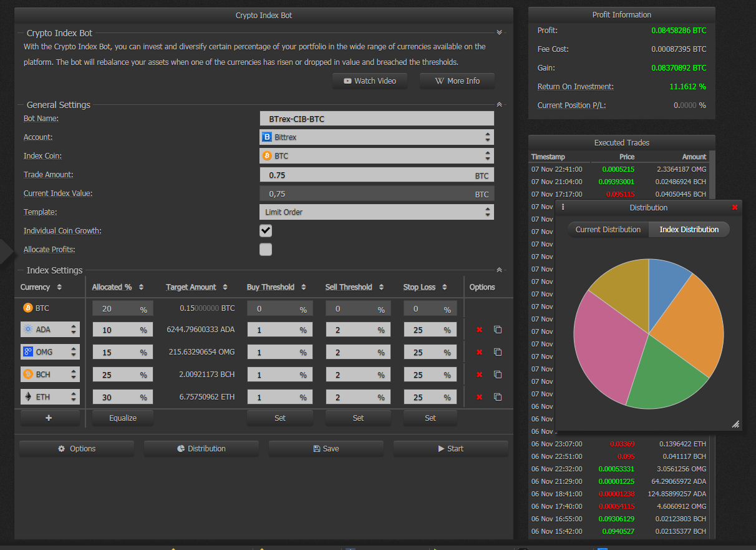The width and height of the screenshot is (756, 550).
Task: Delete the OMG currency row
Action: pyautogui.click(x=479, y=352)
